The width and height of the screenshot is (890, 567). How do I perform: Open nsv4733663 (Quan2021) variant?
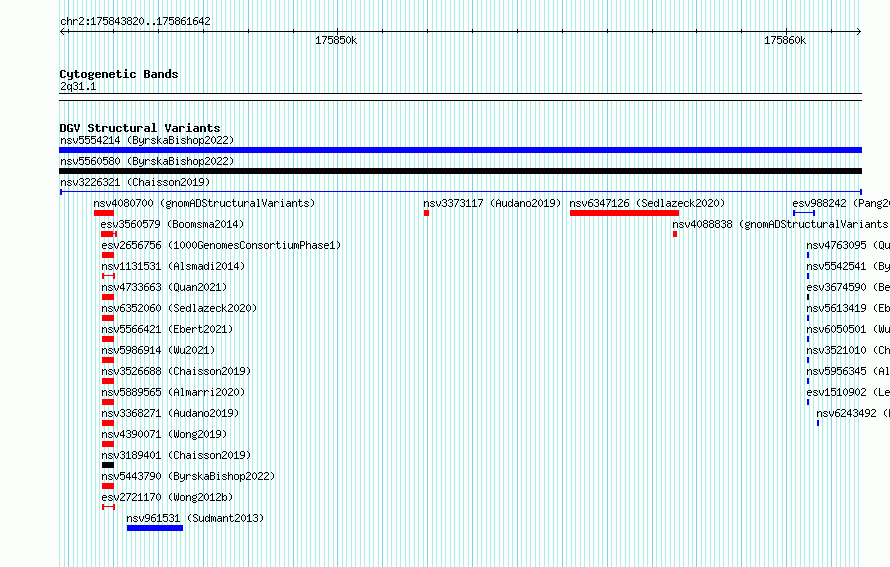(x=164, y=287)
